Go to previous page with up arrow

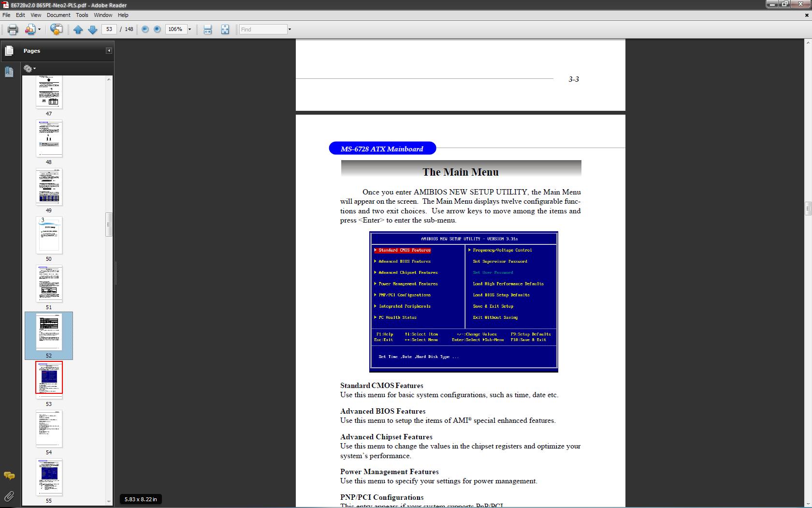coord(78,30)
